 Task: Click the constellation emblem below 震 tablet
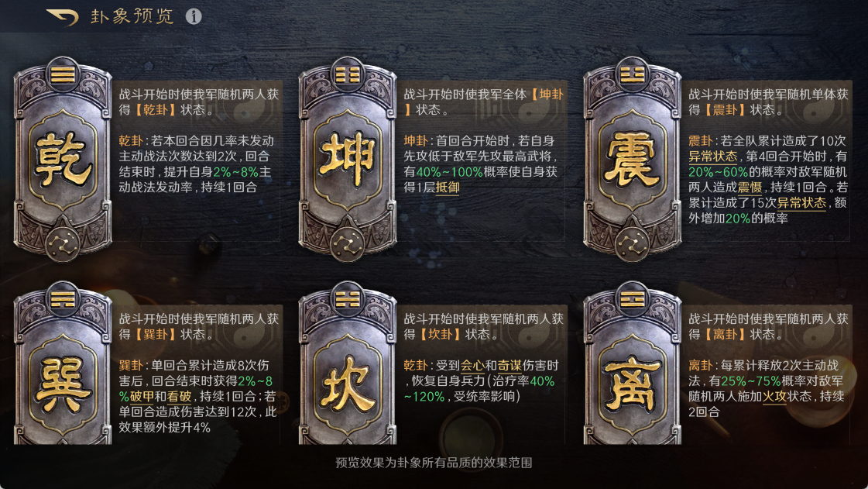[632, 244]
